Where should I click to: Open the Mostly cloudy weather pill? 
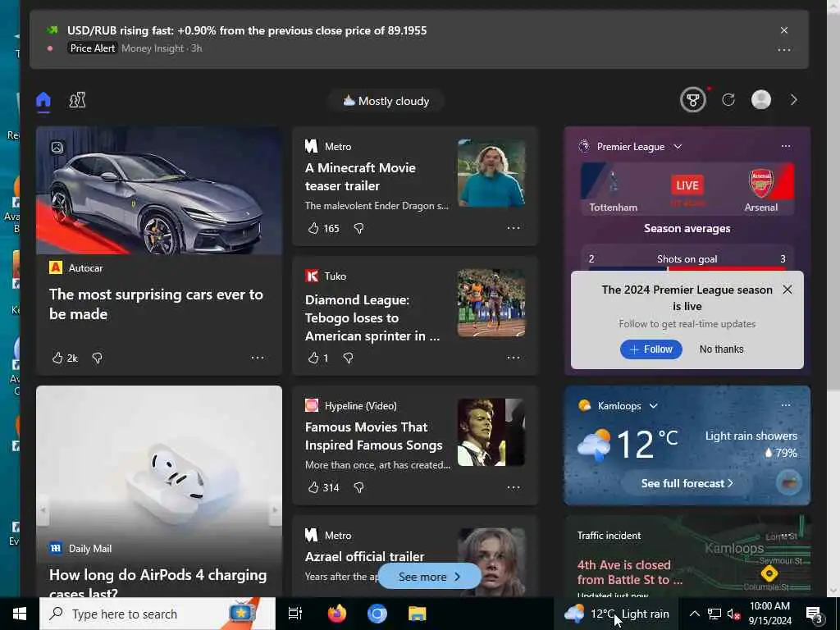coord(386,101)
